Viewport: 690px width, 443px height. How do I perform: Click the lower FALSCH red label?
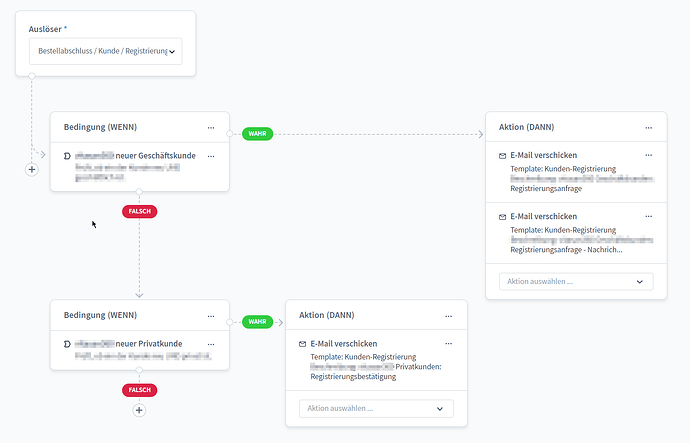(139, 390)
